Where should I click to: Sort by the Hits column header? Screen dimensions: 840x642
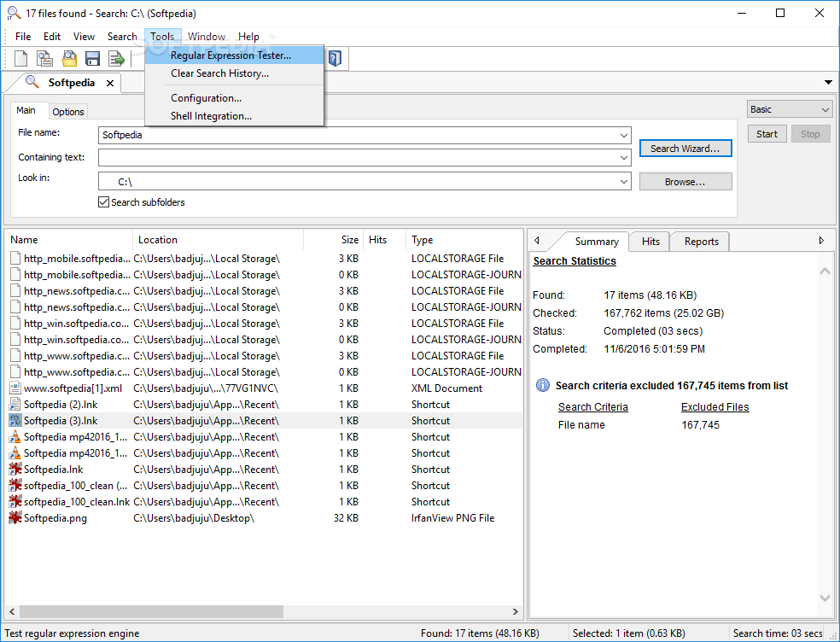coord(384,240)
